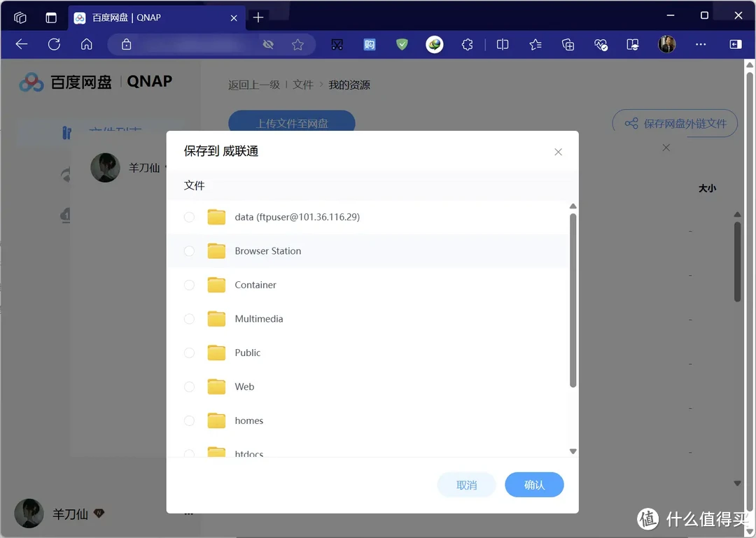Select radio button for homes folder
The width and height of the screenshot is (756, 538).
(190, 420)
